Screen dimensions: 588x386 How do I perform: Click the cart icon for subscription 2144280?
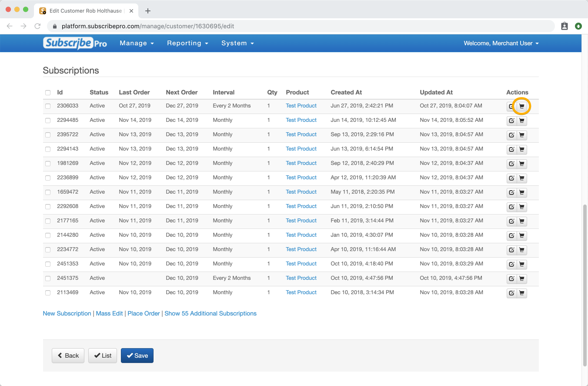click(522, 236)
